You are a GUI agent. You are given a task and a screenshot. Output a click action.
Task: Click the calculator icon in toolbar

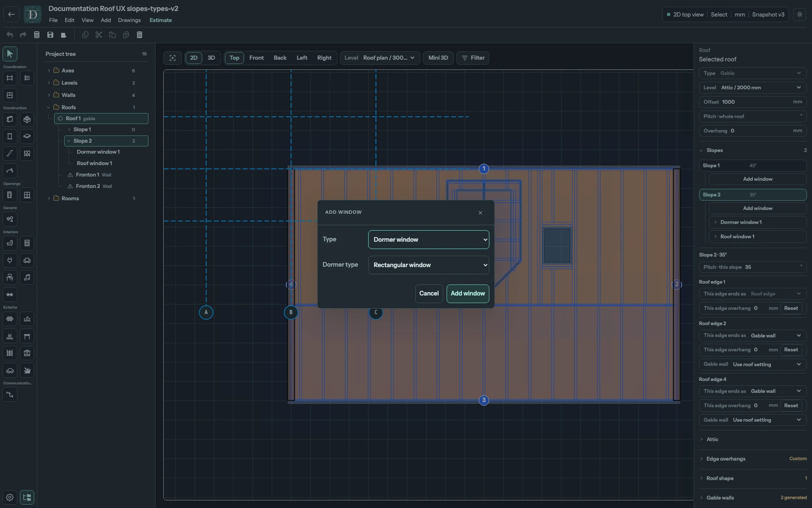[37, 35]
